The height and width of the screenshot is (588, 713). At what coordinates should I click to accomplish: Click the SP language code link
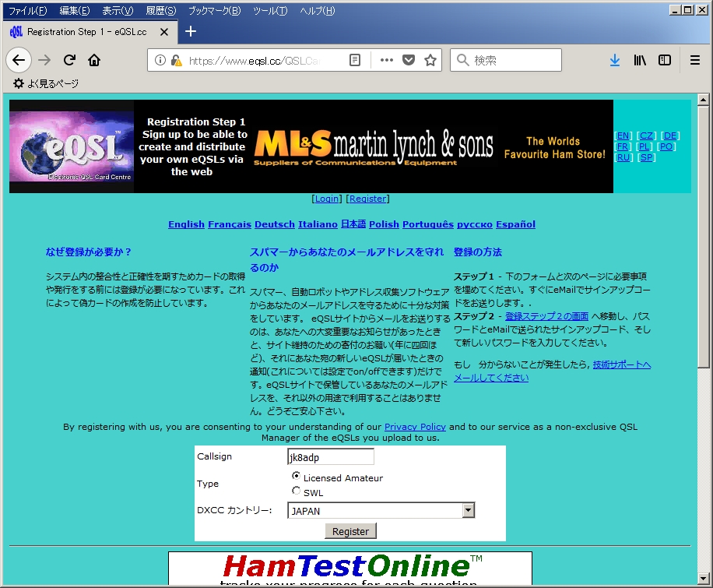pos(646,157)
